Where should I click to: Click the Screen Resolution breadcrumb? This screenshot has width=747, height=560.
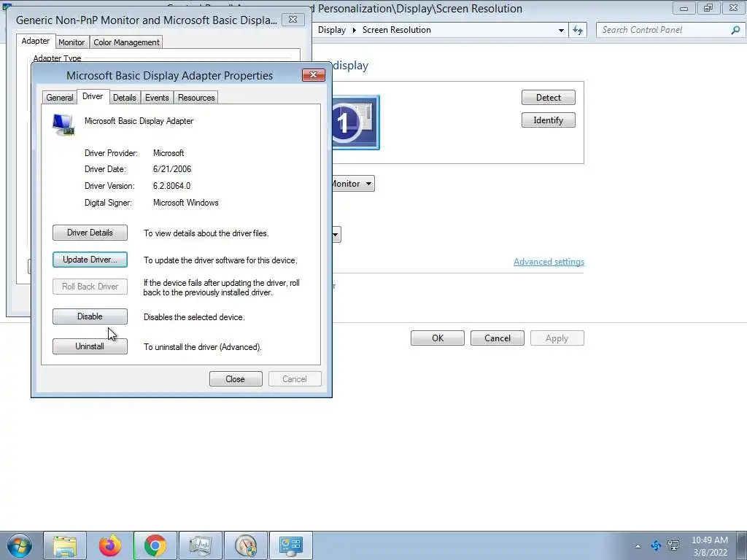396,30
